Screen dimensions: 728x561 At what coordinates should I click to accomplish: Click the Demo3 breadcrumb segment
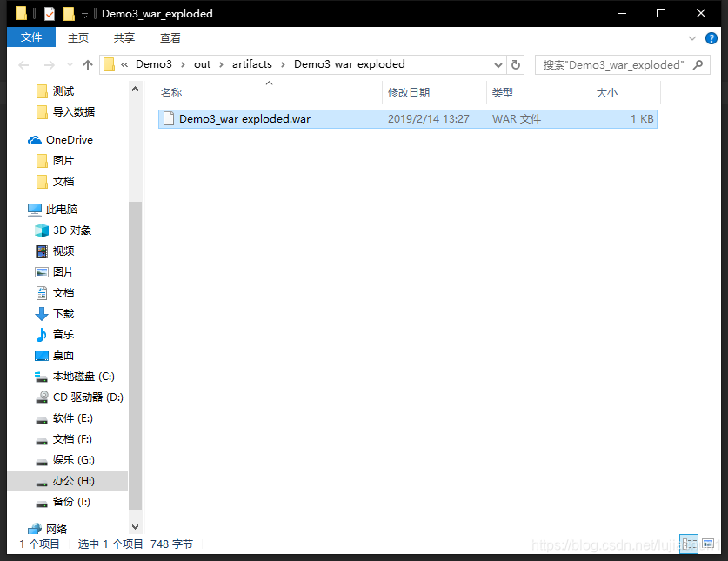154,64
